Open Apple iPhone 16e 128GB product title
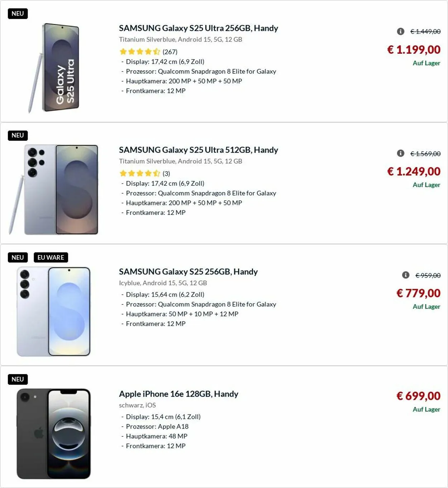This screenshot has width=448, height=488. [178, 394]
